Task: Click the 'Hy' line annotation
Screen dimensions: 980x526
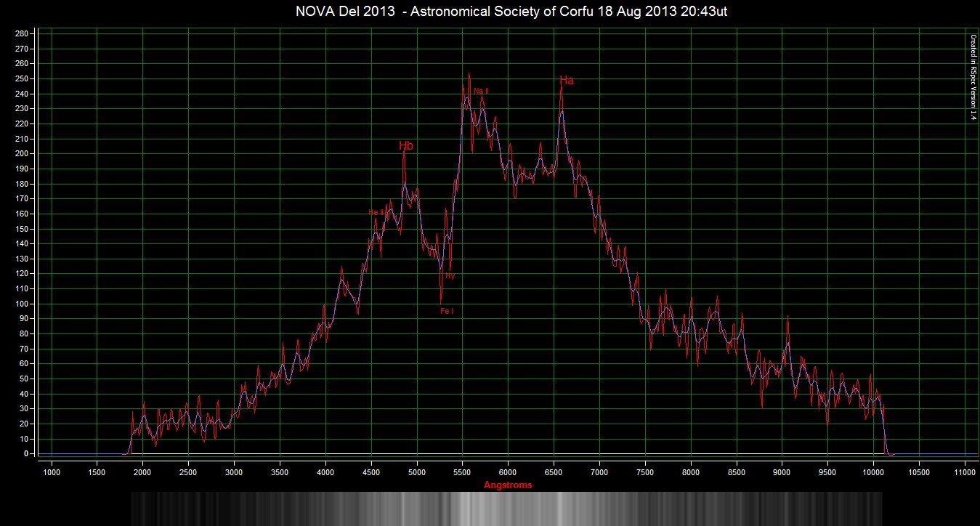Action: (450, 276)
